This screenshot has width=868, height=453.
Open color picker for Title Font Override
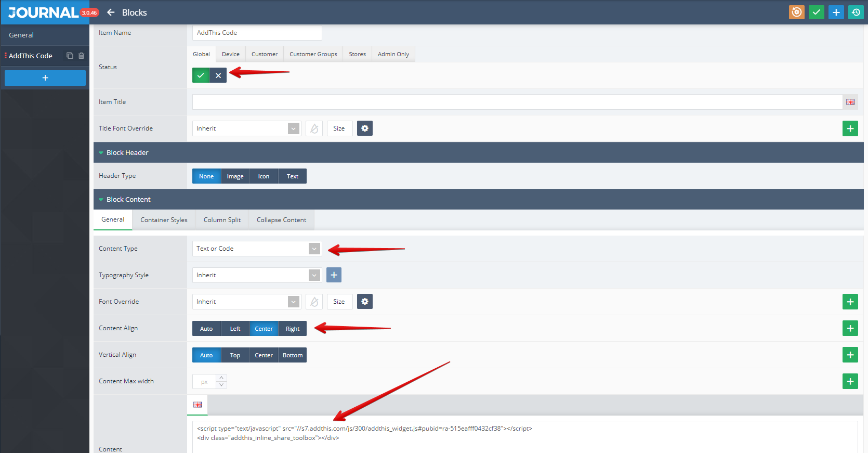[314, 128]
